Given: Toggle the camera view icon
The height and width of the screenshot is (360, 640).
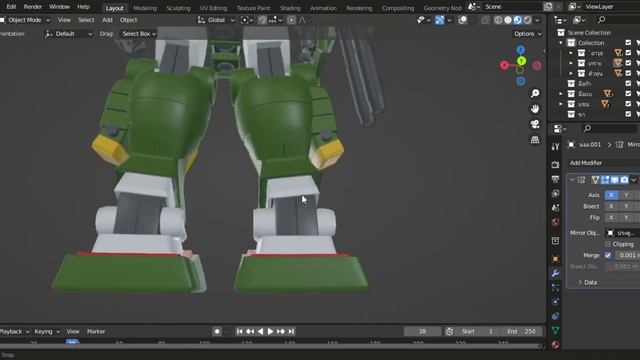Looking at the screenshot, I should [535, 124].
